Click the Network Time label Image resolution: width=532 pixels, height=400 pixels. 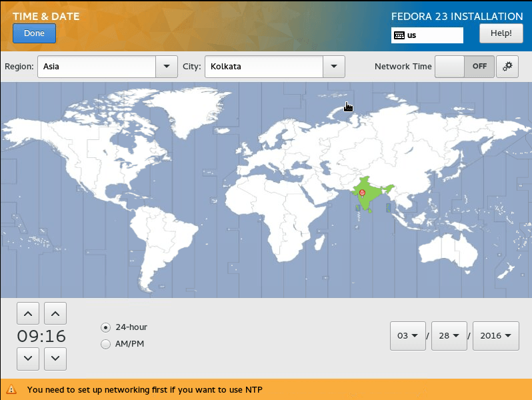[x=403, y=67]
